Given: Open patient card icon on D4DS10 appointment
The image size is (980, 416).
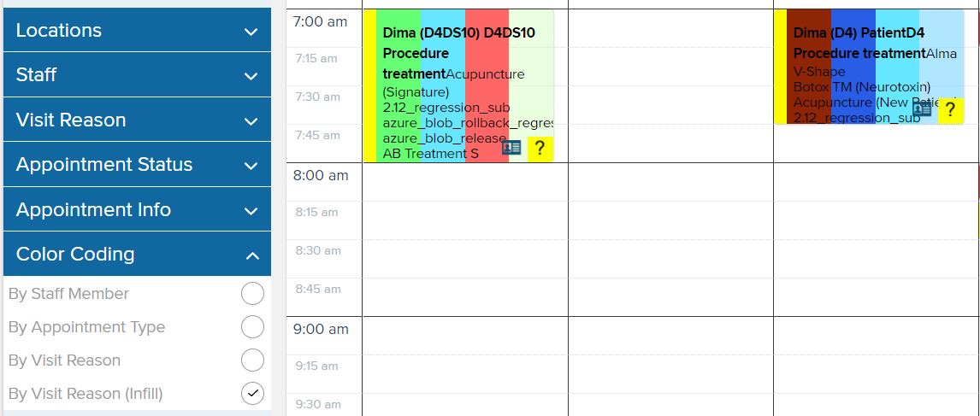Looking at the screenshot, I should coord(511,148).
